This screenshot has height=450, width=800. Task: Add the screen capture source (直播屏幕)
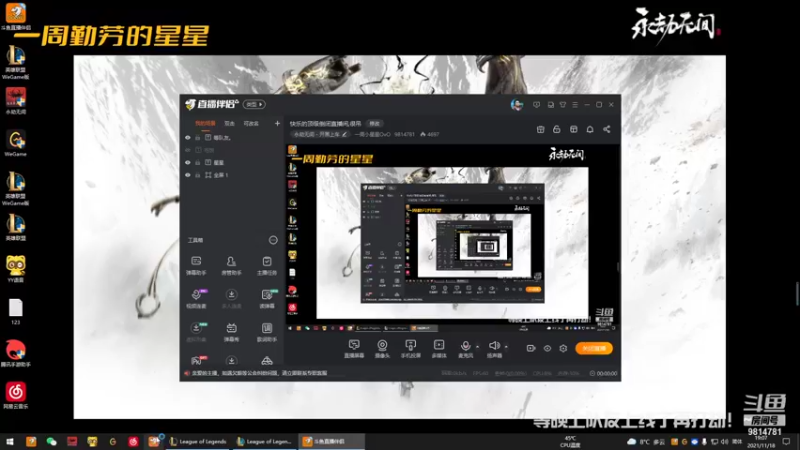(x=354, y=349)
